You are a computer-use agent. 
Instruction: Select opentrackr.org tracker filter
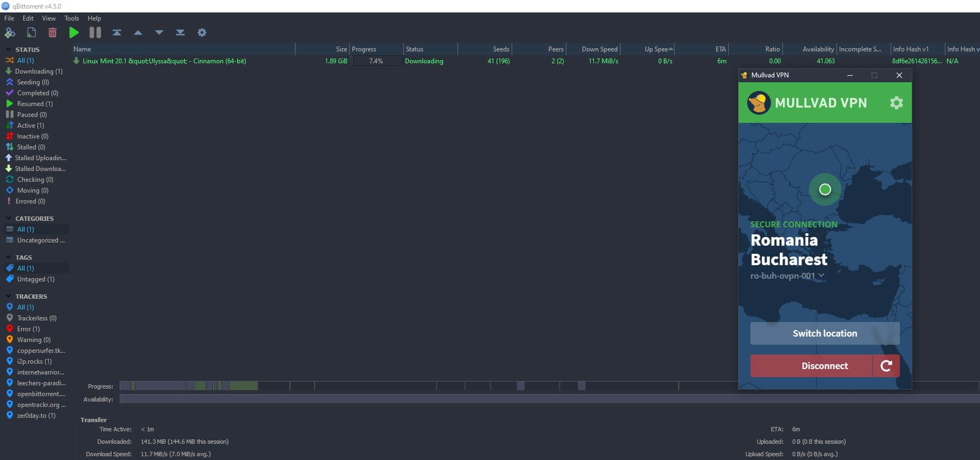coord(36,405)
